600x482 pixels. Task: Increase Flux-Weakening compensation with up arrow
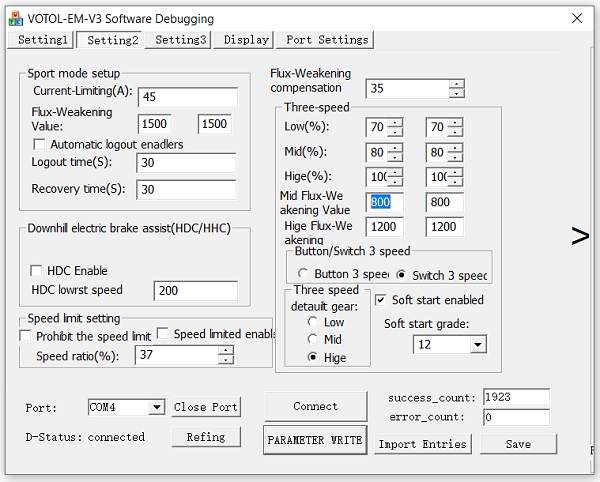[457, 84]
